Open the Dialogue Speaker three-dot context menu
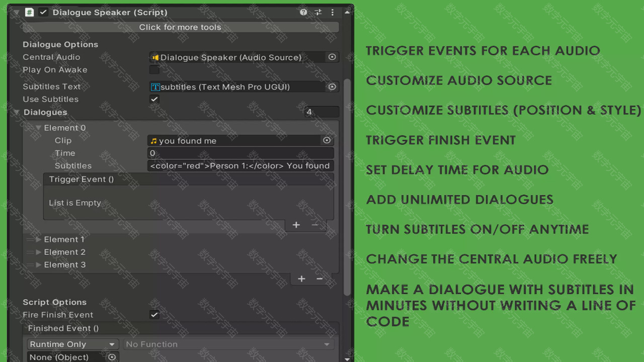 point(332,13)
